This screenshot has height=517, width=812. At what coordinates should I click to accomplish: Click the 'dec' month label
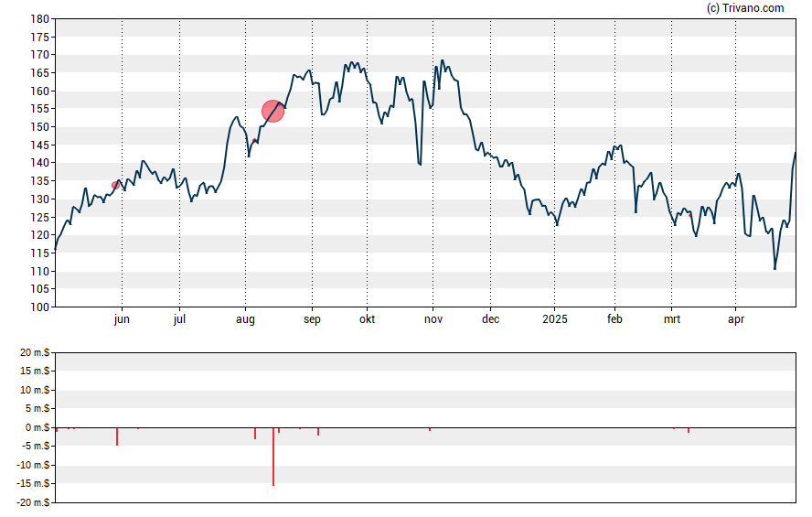coord(491,319)
